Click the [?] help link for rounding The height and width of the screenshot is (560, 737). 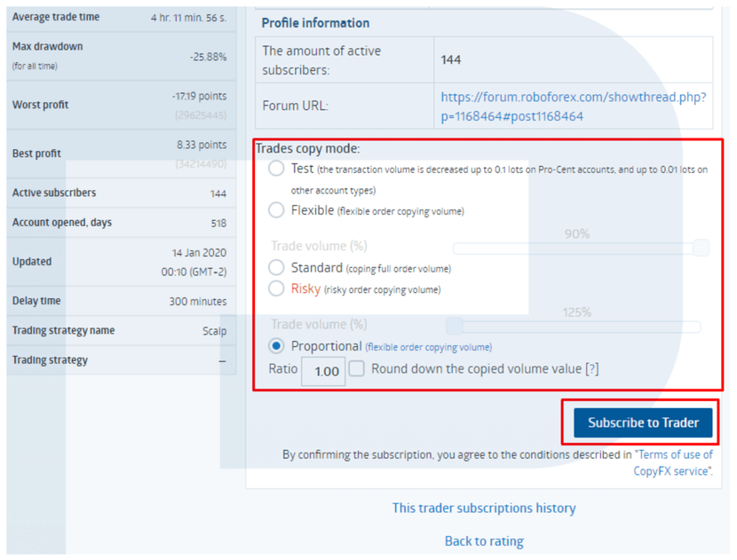[x=591, y=369]
